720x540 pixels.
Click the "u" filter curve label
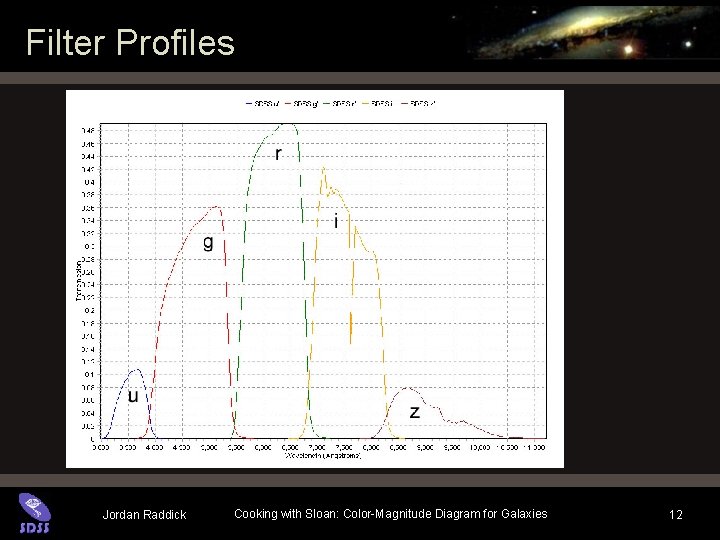point(133,396)
